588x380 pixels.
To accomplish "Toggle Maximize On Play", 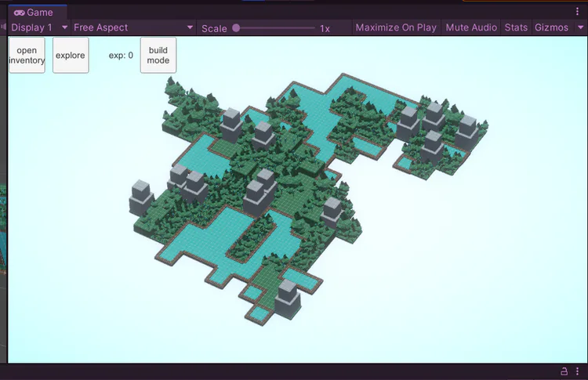I will [396, 27].
